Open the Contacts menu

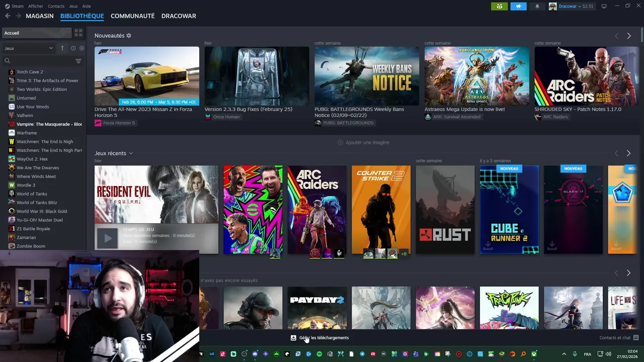[x=56, y=6]
